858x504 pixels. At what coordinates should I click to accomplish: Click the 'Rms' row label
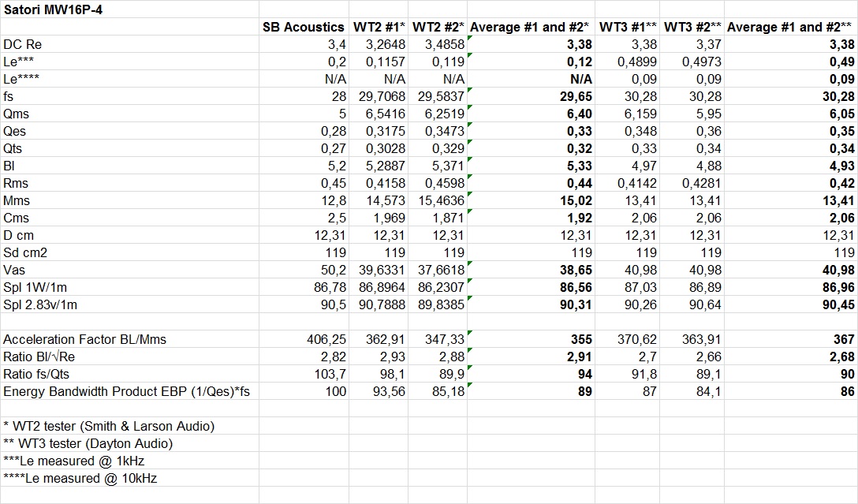click(x=16, y=183)
